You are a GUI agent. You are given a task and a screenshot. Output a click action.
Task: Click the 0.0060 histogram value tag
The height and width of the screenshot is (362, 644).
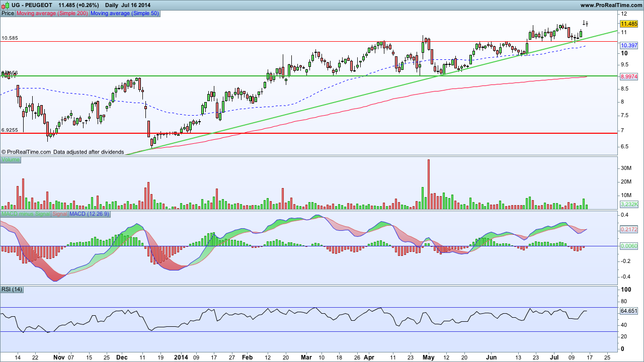[x=629, y=246]
